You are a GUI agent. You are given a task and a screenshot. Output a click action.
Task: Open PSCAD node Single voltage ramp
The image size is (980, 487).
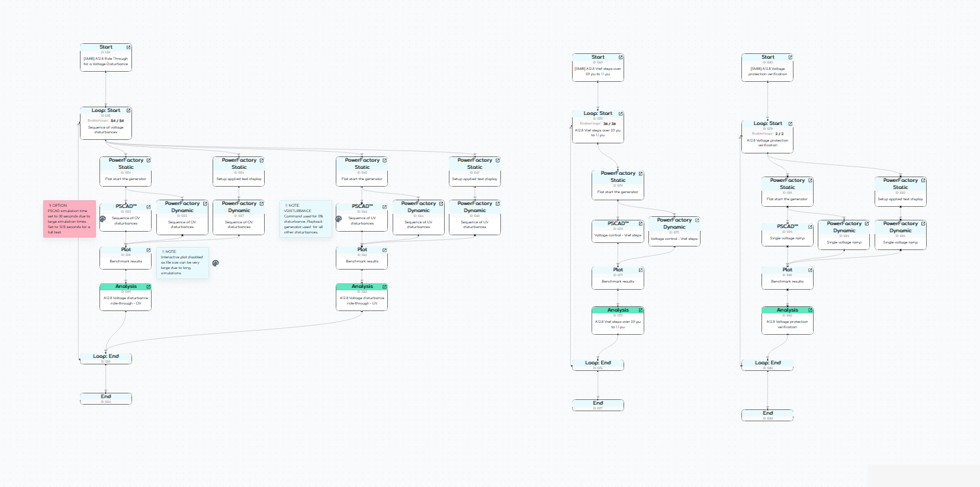(811, 227)
